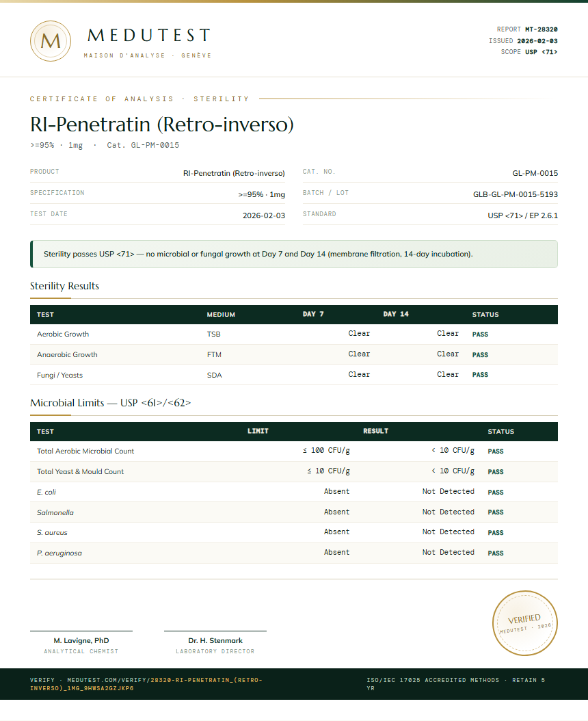Click the P. aeruginosa row label
Screen dimensions: 588x721
tap(59, 553)
